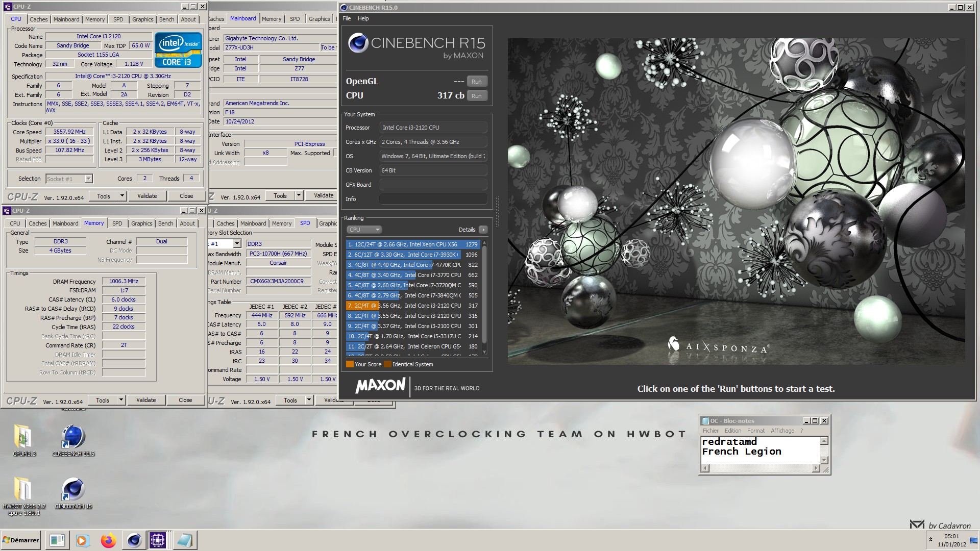Click the Intel Core i3 logo in CPU-Z

point(178,49)
